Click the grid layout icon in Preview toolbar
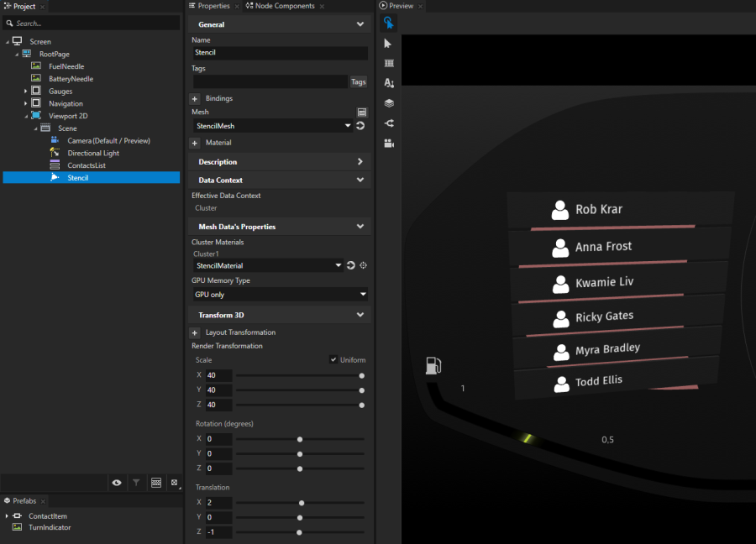The height and width of the screenshot is (544, 756). [388, 63]
